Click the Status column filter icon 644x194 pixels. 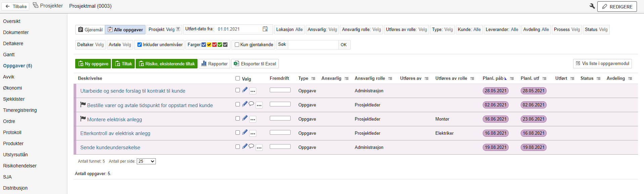[x=598, y=78]
